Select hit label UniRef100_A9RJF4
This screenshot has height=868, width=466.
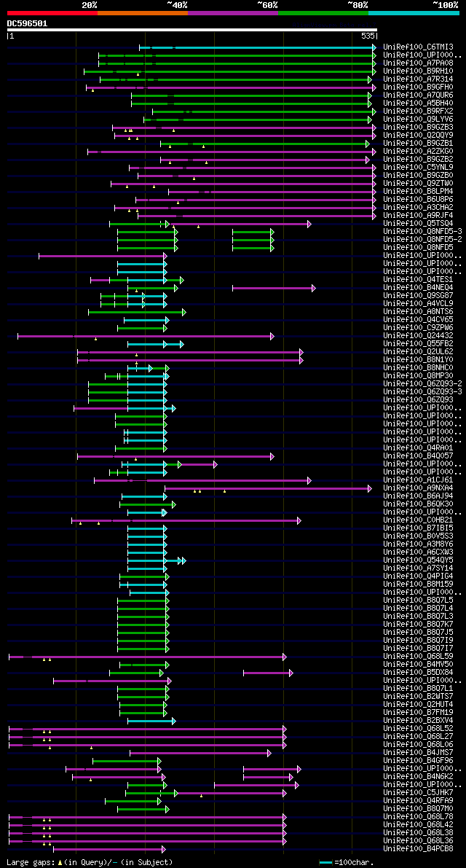click(x=418, y=215)
